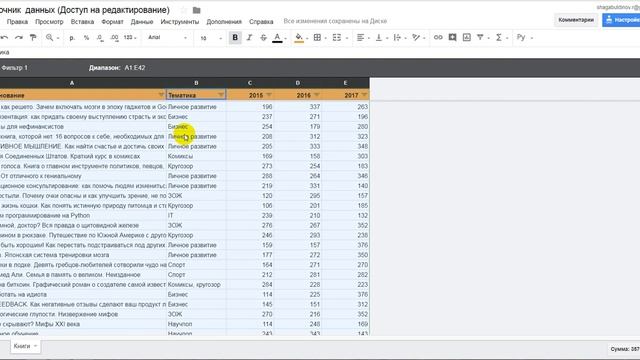Select column D header
The height and width of the screenshot is (360, 640).
[x=298, y=83]
